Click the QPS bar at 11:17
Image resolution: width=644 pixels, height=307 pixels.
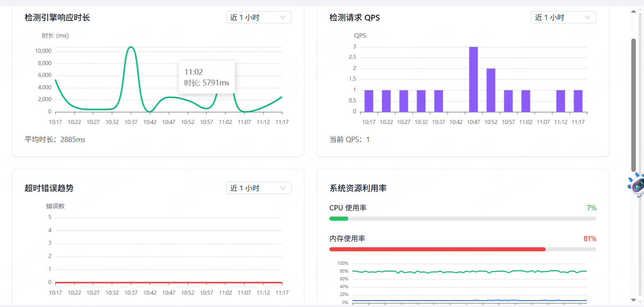[x=578, y=101]
